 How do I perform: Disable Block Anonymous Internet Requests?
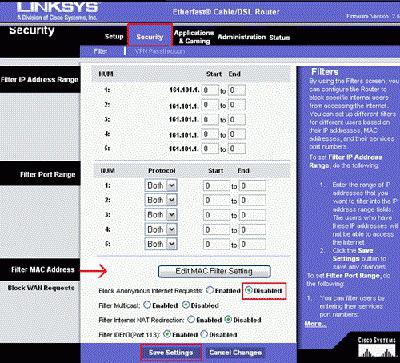pyautogui.click(x=249, y=290)
